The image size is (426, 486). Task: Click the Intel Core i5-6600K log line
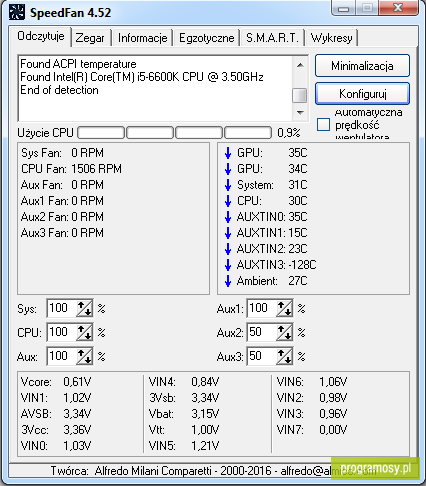(142, 77)
